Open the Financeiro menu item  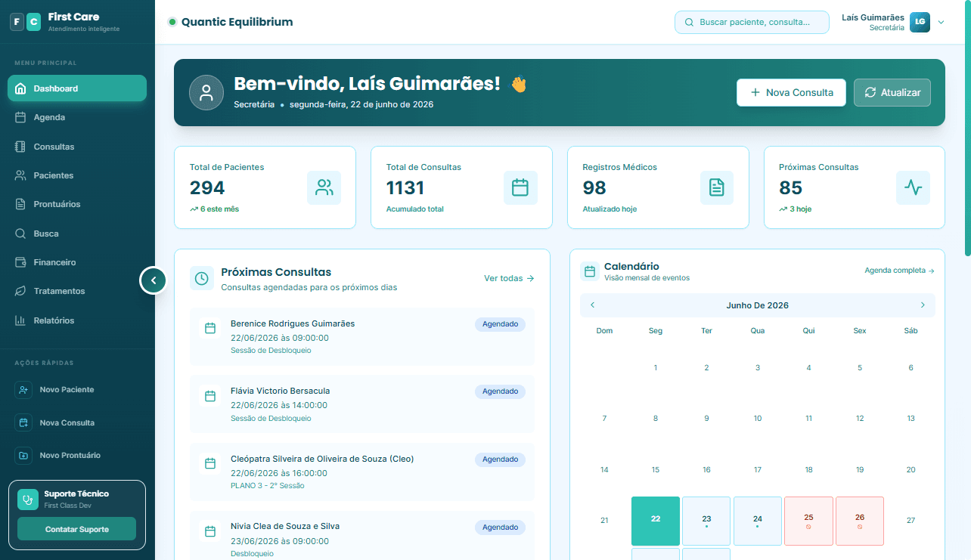[77, 262]
